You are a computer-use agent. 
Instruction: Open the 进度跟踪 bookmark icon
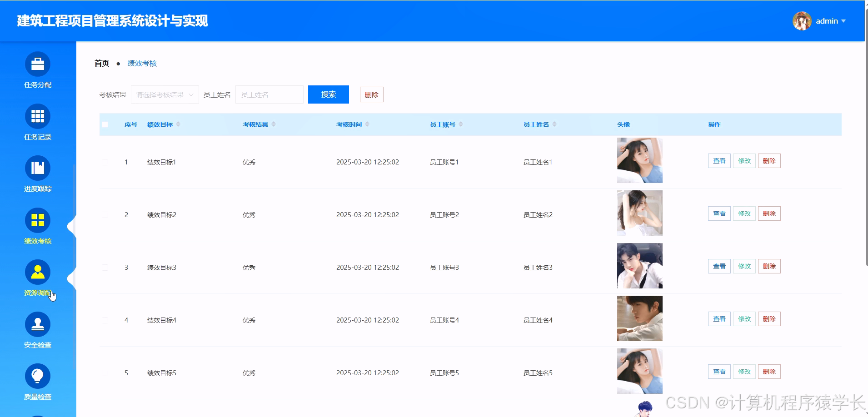coord(38,168)
